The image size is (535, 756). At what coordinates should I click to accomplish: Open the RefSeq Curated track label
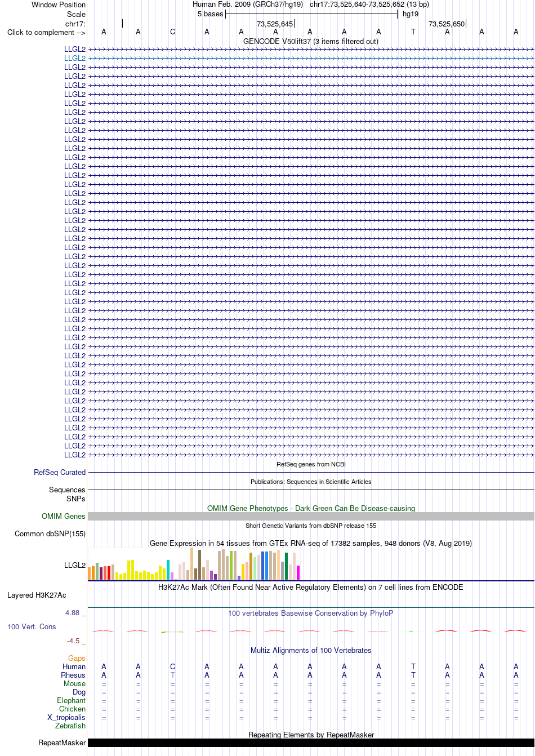pyautogui.click(x=60, y=472)
